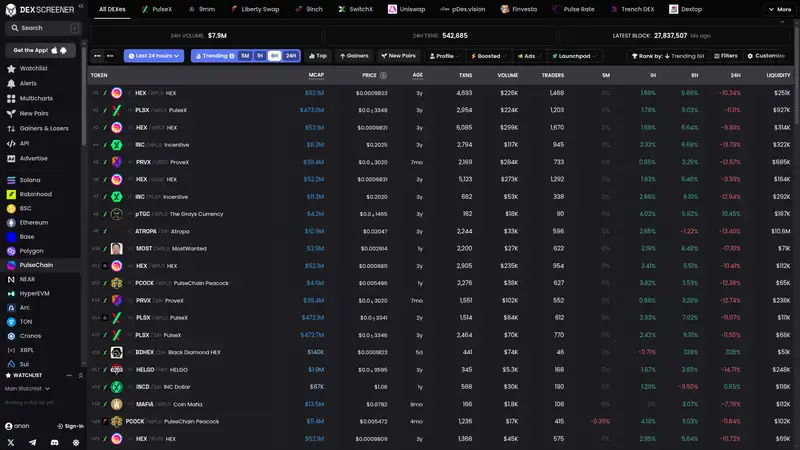Toggle Gainers ranking filter
The image size is (800, 450).
pyautogui.click(x=354, y=56)
